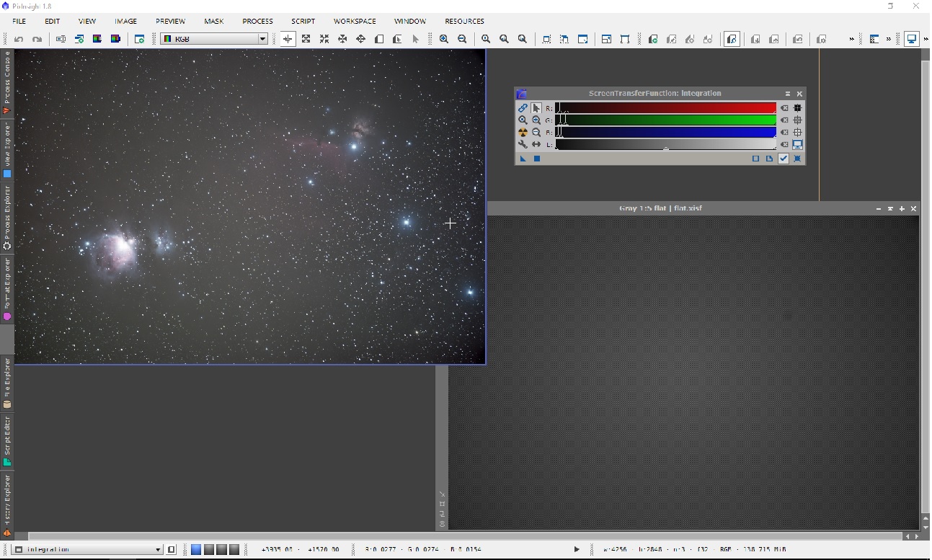Open the PROCESS menu
Image resolution: width=932 pixels, height=560 pixels.
(257, 21)
